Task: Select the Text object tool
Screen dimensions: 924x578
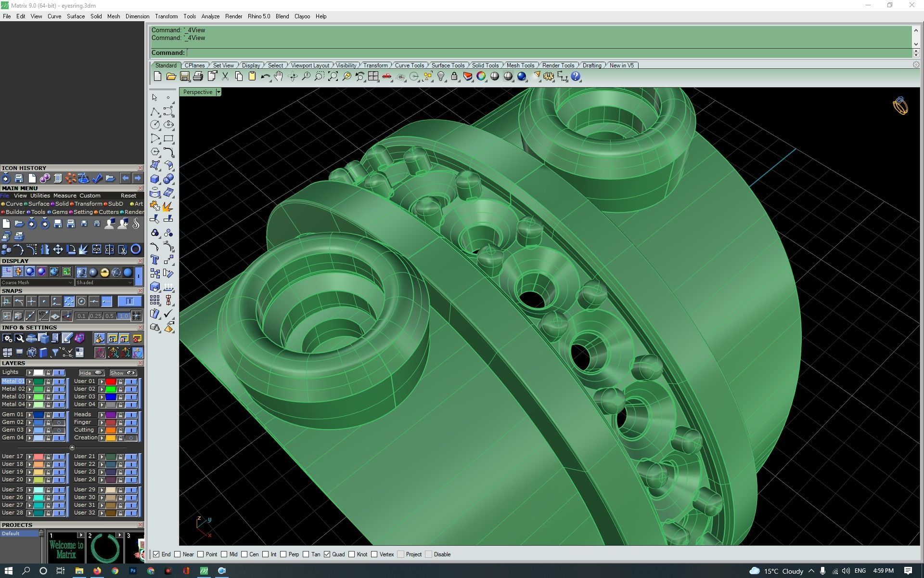Action: [x=154, y=260]
